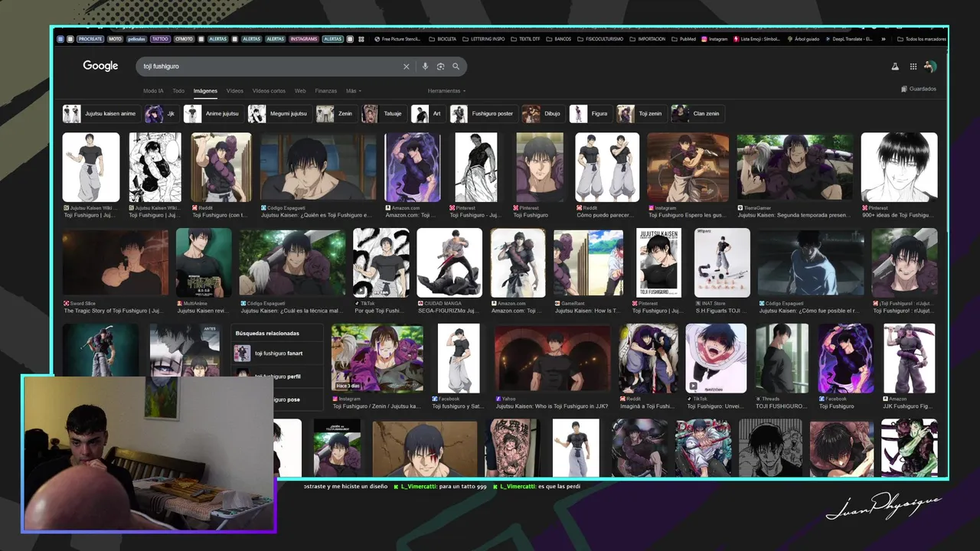980x551 pixels.
Task: Open Search Labs flask icon
Action: pyautogui.click(x=894, y=67)
